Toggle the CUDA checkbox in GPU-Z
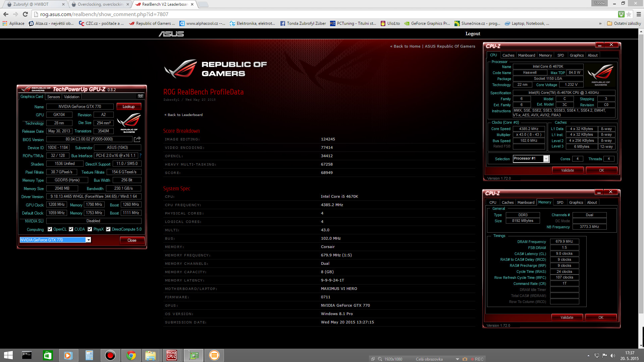Image resolution: width=644 pixels, height=362 pixels. click(71, 229)
